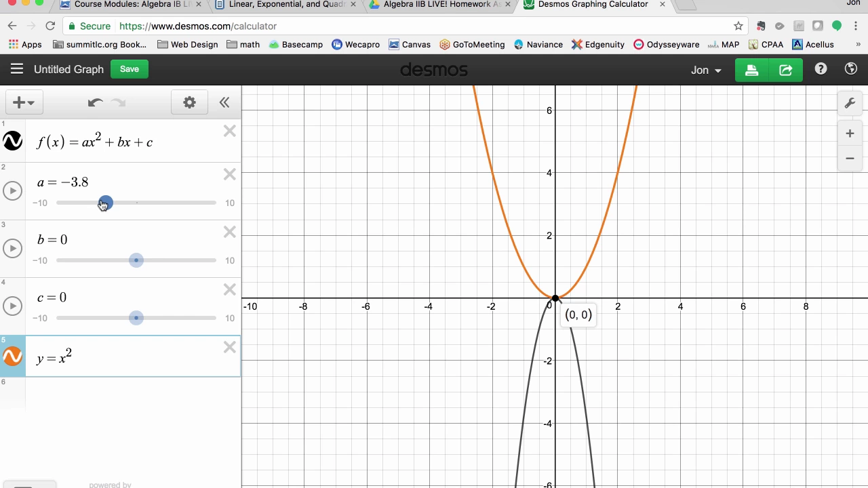Undo the last expression change
The height and width of the screenshot is (488, 868).
(x=95, y=102)
